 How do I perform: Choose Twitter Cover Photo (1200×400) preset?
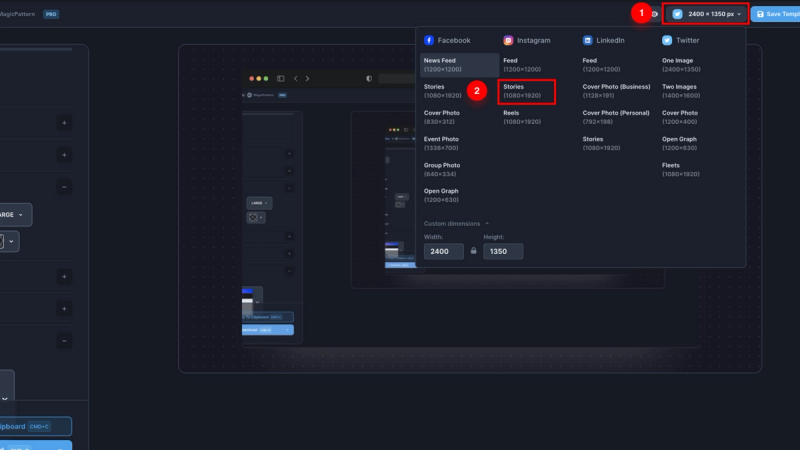point(680,117)
